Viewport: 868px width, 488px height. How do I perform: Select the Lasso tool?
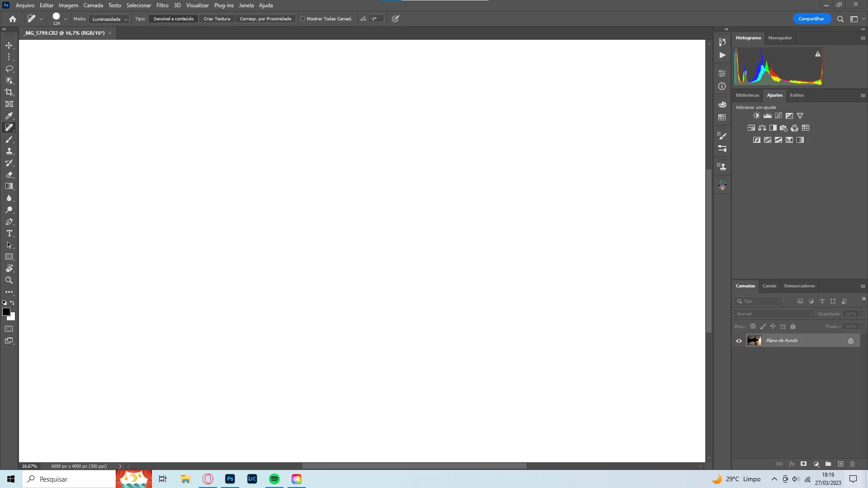pos(9,69)
